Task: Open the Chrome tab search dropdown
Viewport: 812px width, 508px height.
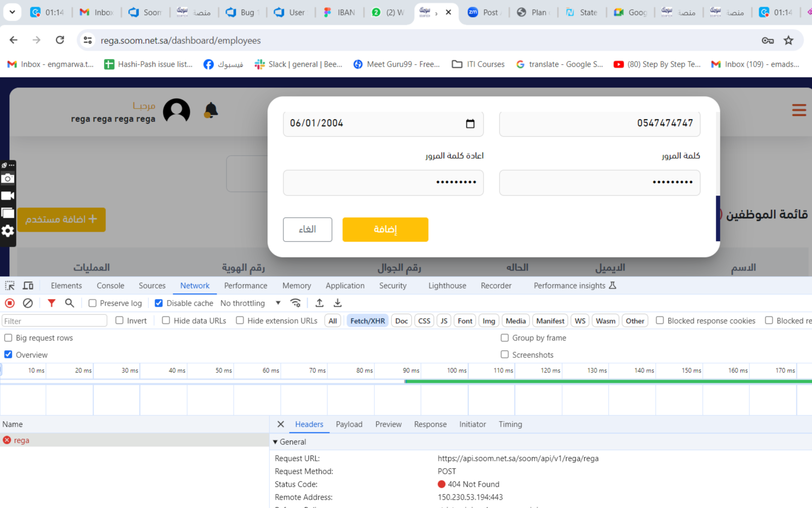Action: [12, 12]
